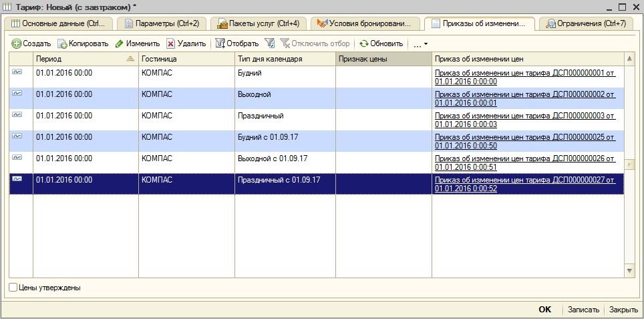Click the tariff window icon in the title bar
This screenshot has width=644, height=319.
tap(7, 7)
